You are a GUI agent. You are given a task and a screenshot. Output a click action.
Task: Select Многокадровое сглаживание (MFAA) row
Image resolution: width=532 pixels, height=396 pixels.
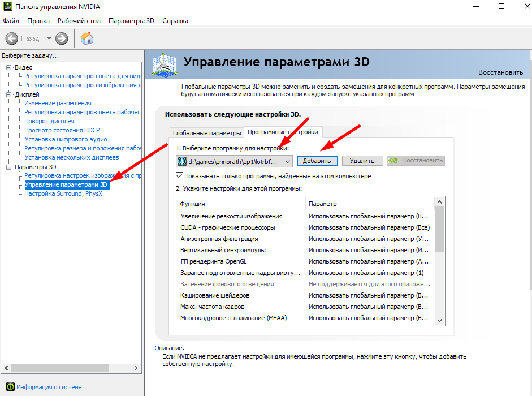[x=305, y=318]
